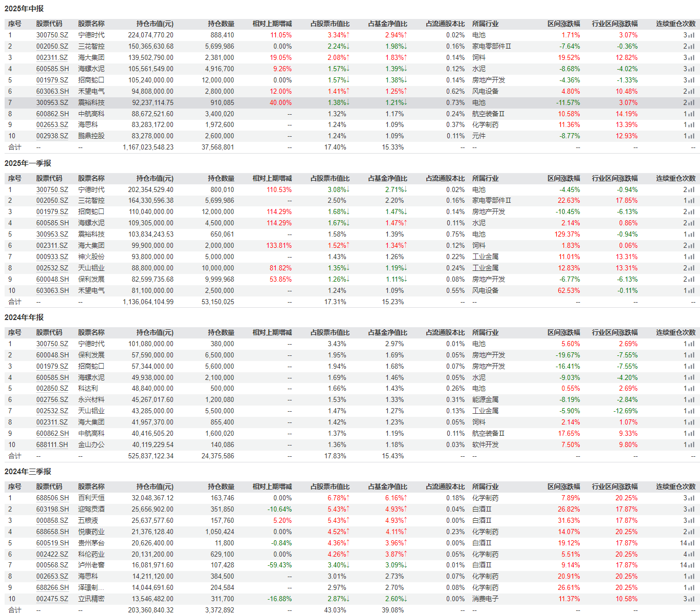700x615 pixels.
Task: Click 软件开发 industry cell for 金山办公
Action: click(x=485, y=445)
